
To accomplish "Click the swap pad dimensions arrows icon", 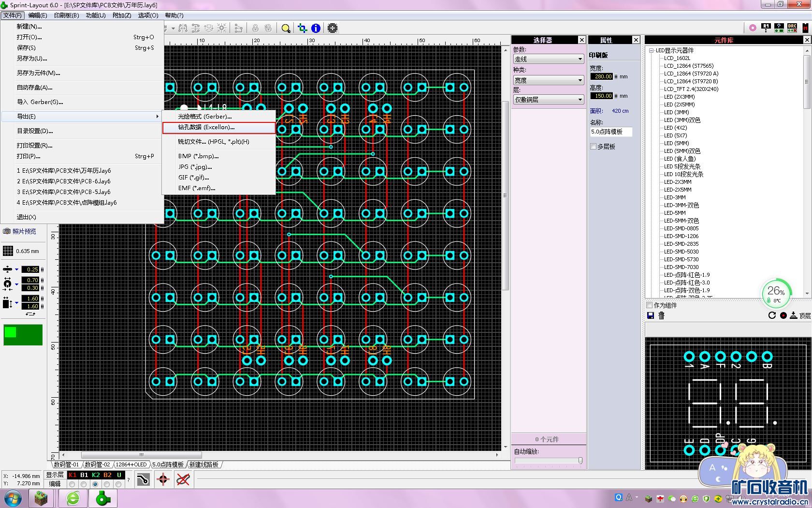I will click(x=30, y=314).
